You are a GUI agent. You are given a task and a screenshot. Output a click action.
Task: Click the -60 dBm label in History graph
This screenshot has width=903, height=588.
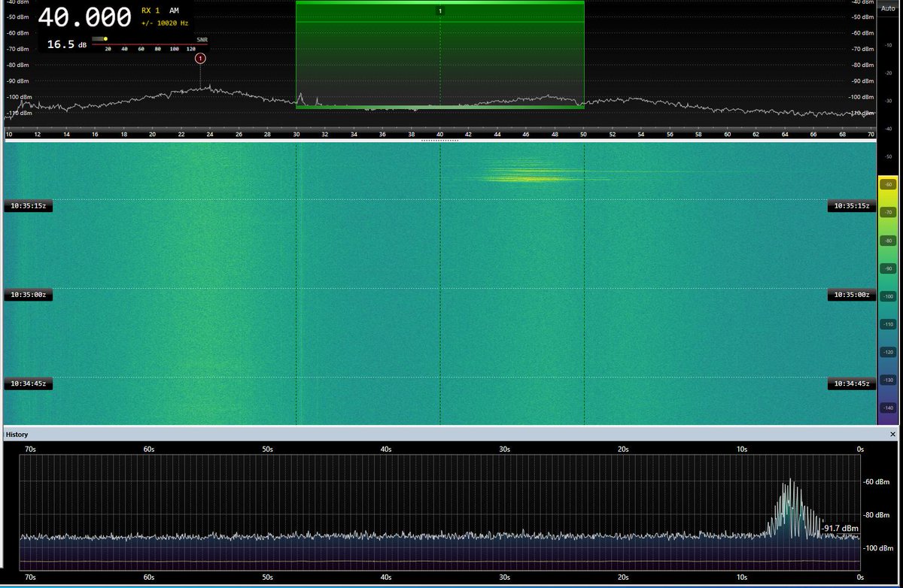(877, 482)
